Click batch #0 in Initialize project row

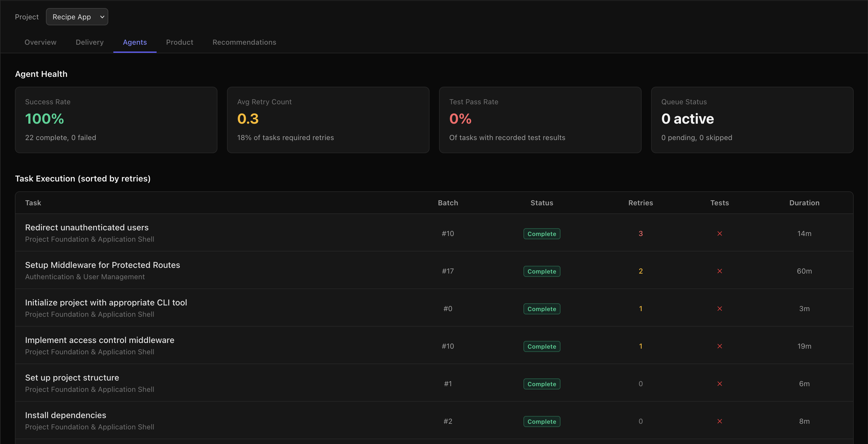pyautogui.click(x=448, y=309)
